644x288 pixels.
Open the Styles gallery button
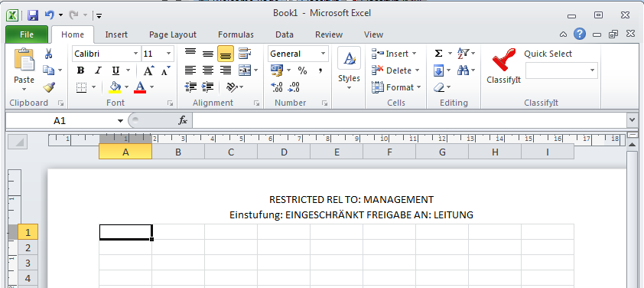coord(349,69)
